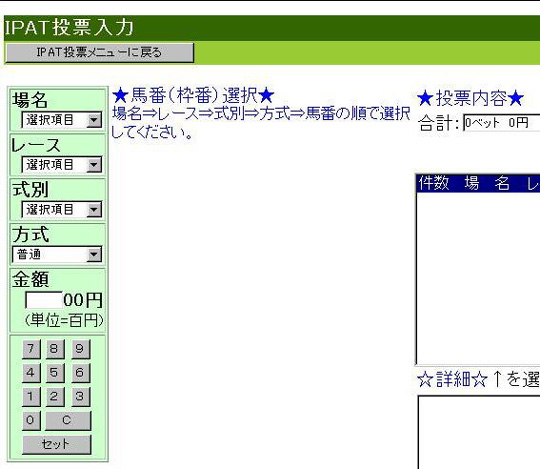The height and width of the screenshot is (469, 540).
Task: Click the IPAT投票入力 page title
Action: 69,27
